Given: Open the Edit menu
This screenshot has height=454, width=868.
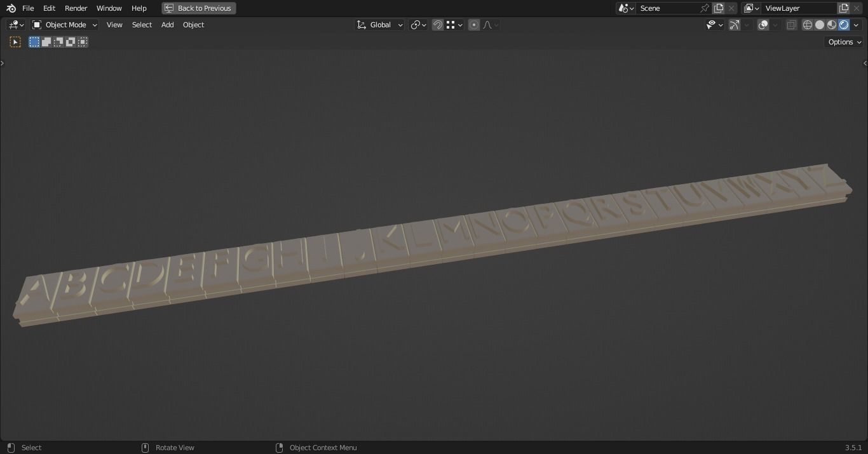Looking at the screenshot, I should 49,8.
